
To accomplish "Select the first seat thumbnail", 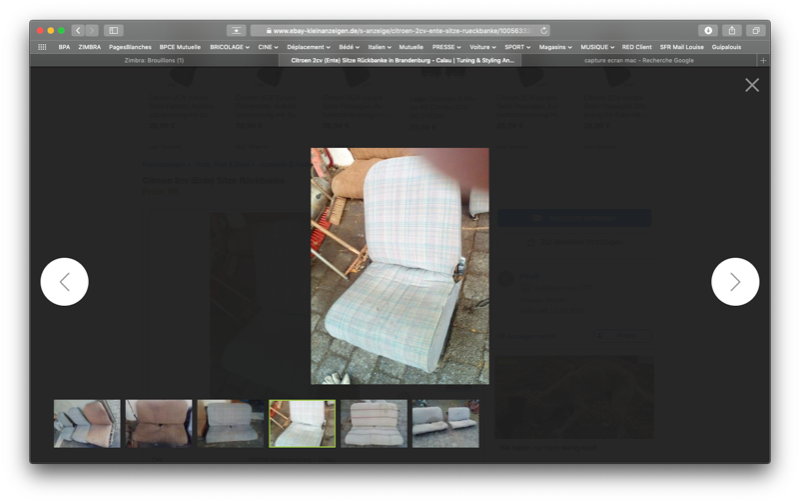I will click(87, 423).
